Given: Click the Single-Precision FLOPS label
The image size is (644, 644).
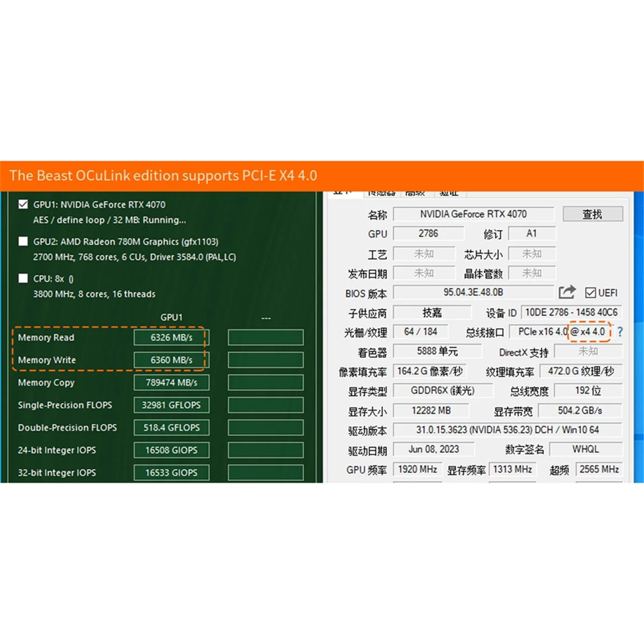Looking at the screenshot, I should click(x=65, y=405).
